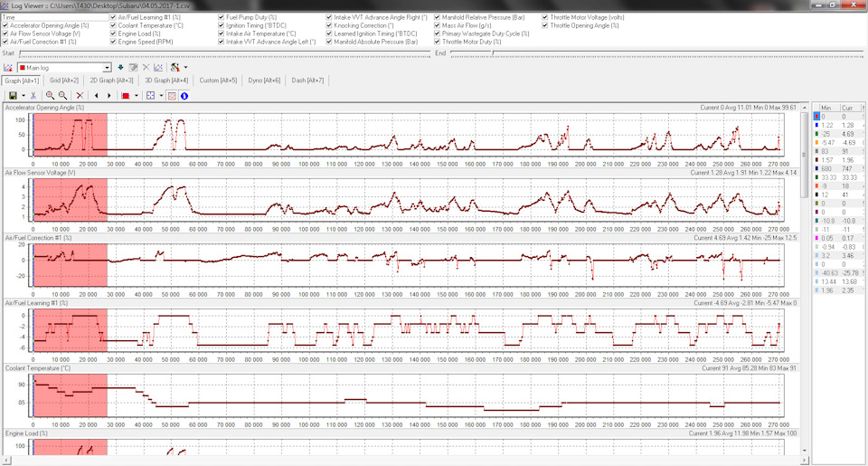Screen dimensions: 868x466
Task: Click the orange swatch beside -5.47
Action: point(816,142)
